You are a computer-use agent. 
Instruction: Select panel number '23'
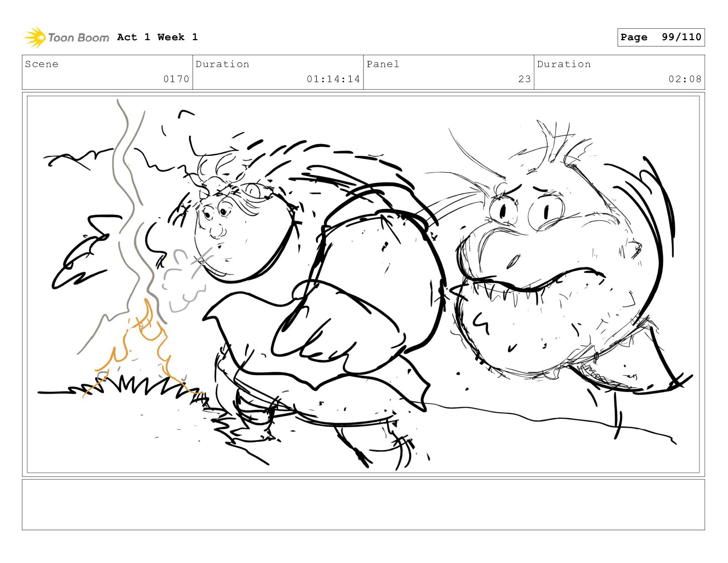click(x=525, y=79)
